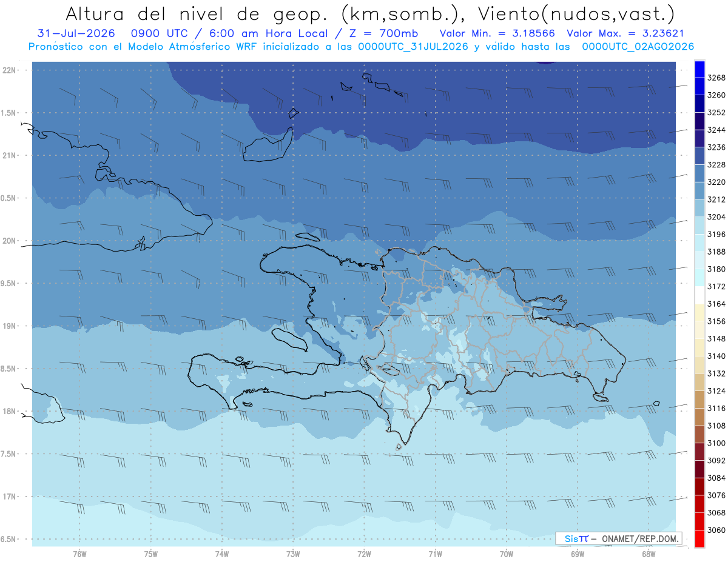Click the 3260 colorbar label
Viewport: 728px width, 562px height.
[716, 95]
